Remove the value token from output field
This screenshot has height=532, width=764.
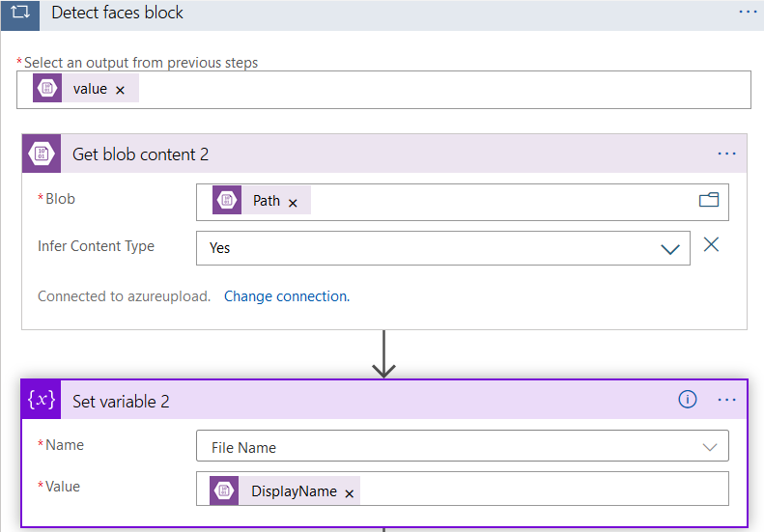click(121, 90)
